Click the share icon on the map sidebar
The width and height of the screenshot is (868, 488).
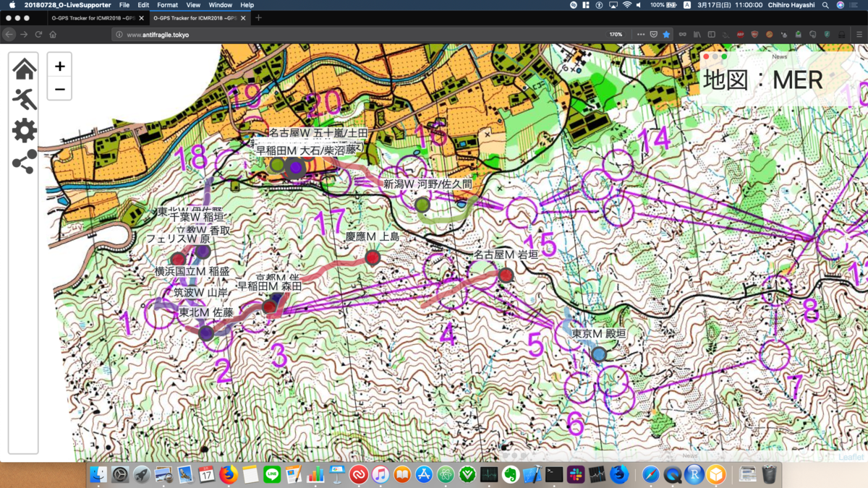(25, 161)
